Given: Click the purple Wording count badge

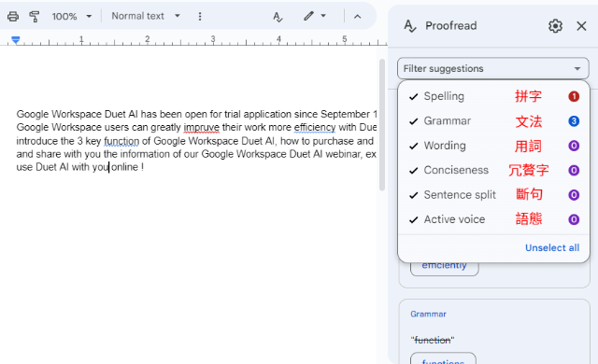Looking at the screenshot, I should click(574, 146).
